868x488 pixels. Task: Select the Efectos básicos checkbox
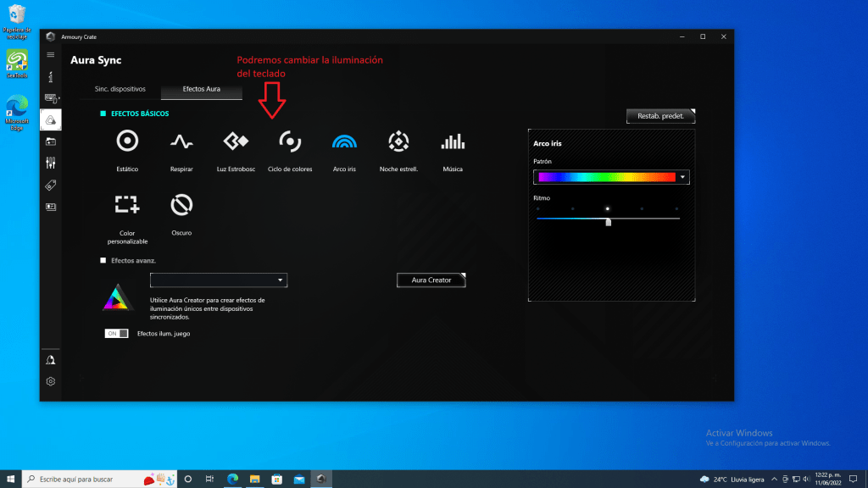click(103, 114)
